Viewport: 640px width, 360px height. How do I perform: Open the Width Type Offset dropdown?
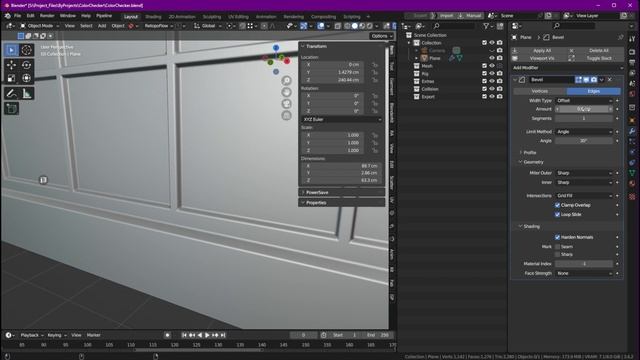[584, 100]
